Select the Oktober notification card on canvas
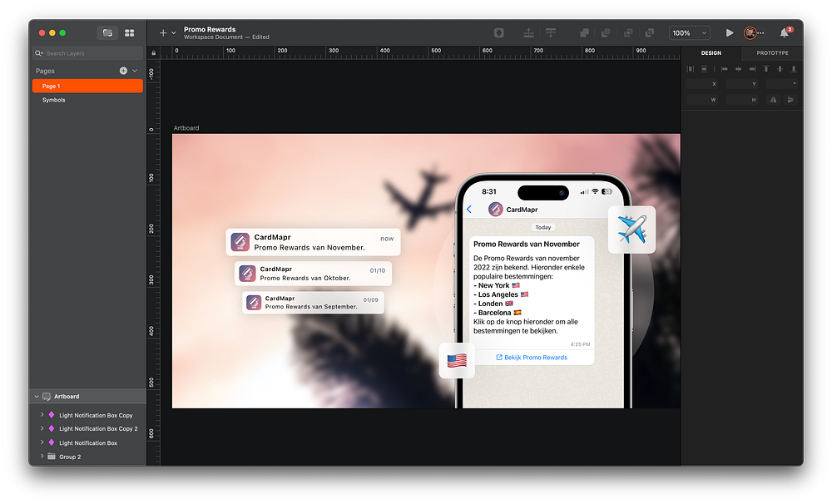Screen dimensions: 832x504 click(313, 274)
